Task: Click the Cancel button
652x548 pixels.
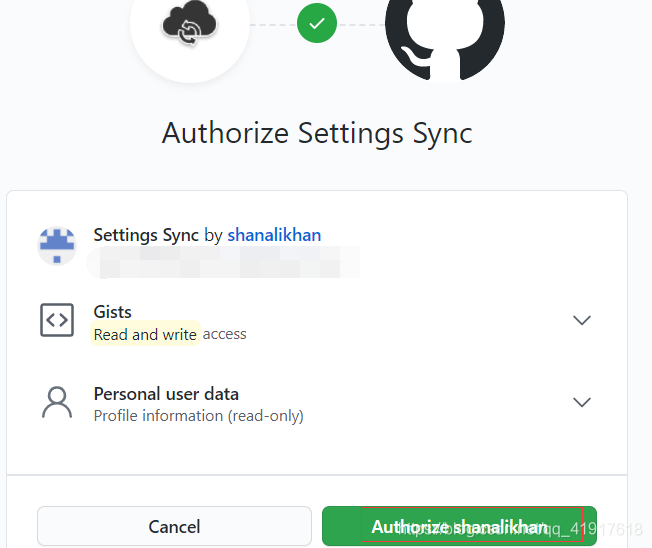Action: point(174,526)
